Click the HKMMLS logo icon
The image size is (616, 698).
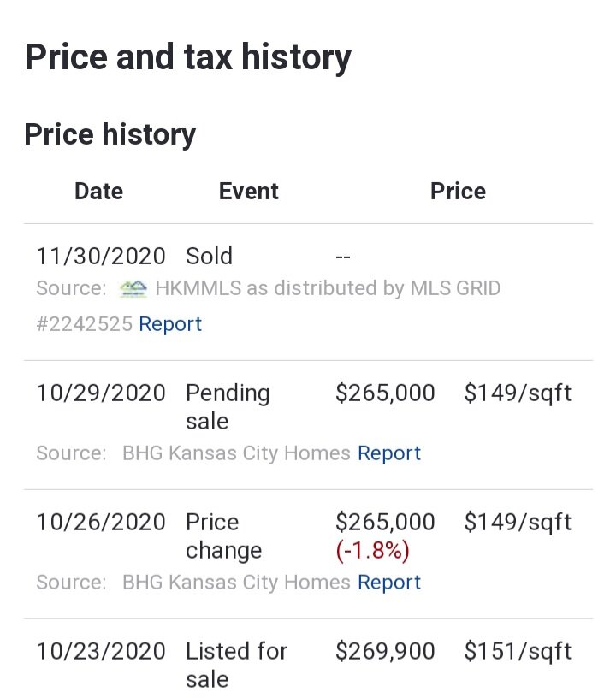pos(133,288)
